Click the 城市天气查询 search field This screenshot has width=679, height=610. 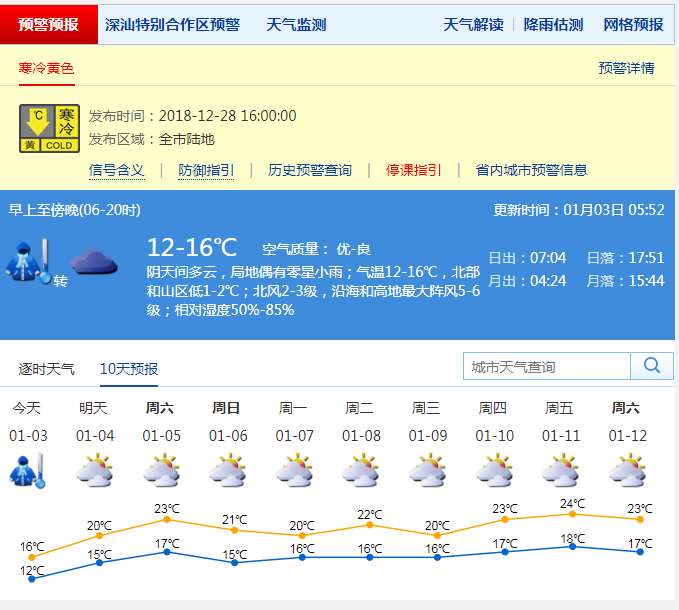coord(546,367)
